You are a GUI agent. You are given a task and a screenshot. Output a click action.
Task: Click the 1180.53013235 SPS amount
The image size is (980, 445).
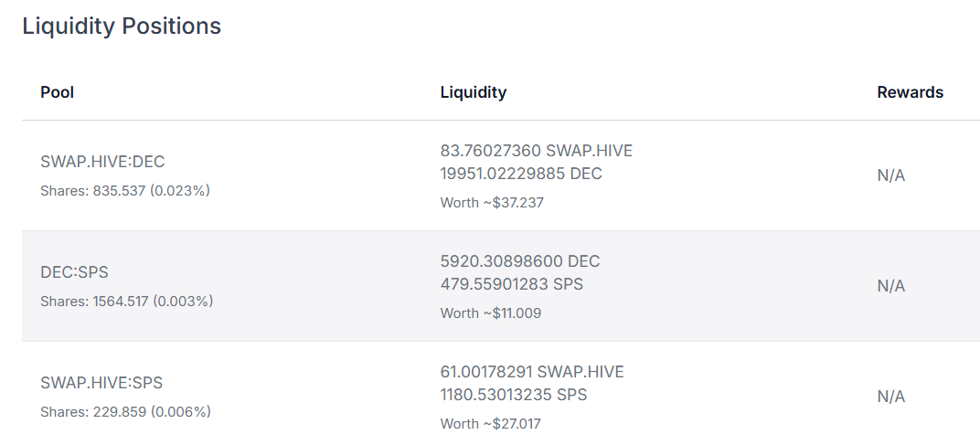click(x=514, y=395)
